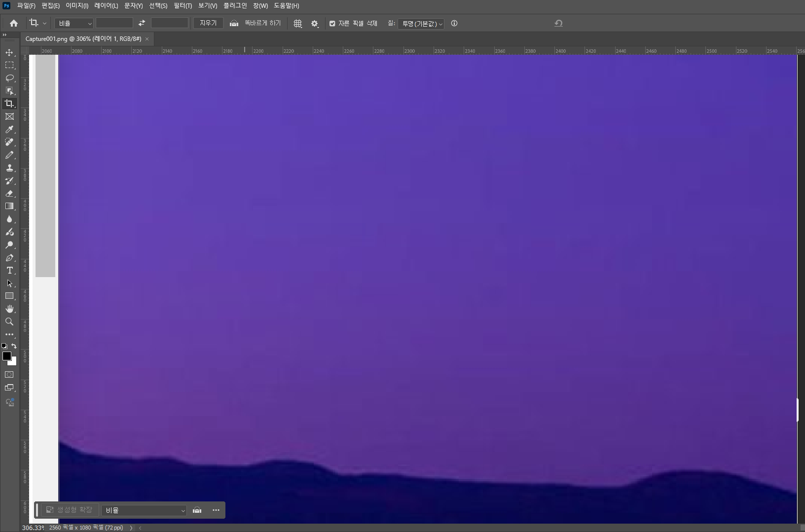The height and width of the screenshot is (532, 805).
Task: Click the crop height input field
Action: click(170, 23)
